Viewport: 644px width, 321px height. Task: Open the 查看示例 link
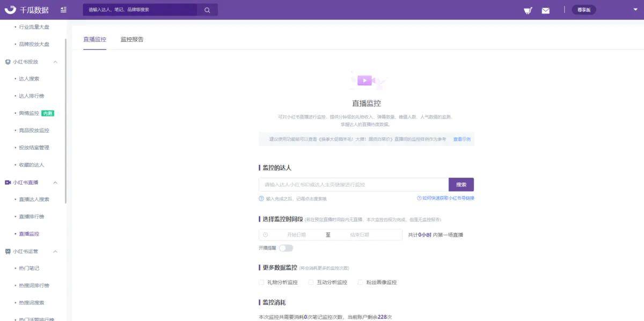click(462, 139)
